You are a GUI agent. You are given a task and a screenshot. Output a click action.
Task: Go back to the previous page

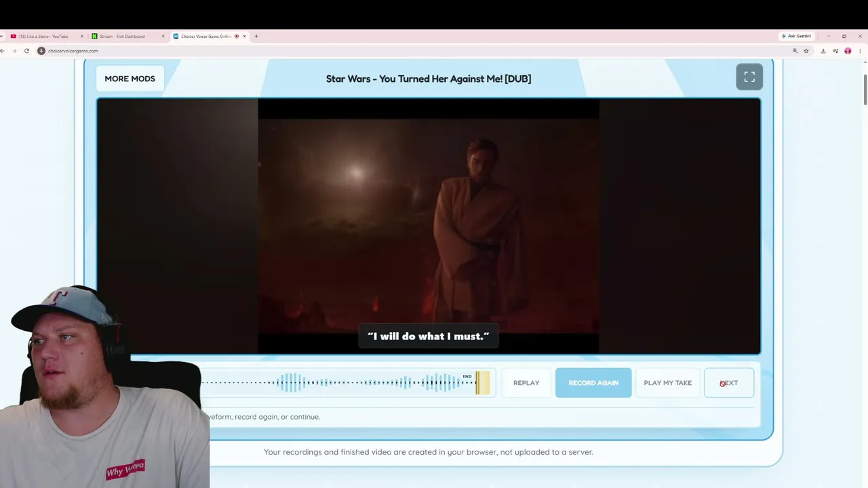coord(3,51)
